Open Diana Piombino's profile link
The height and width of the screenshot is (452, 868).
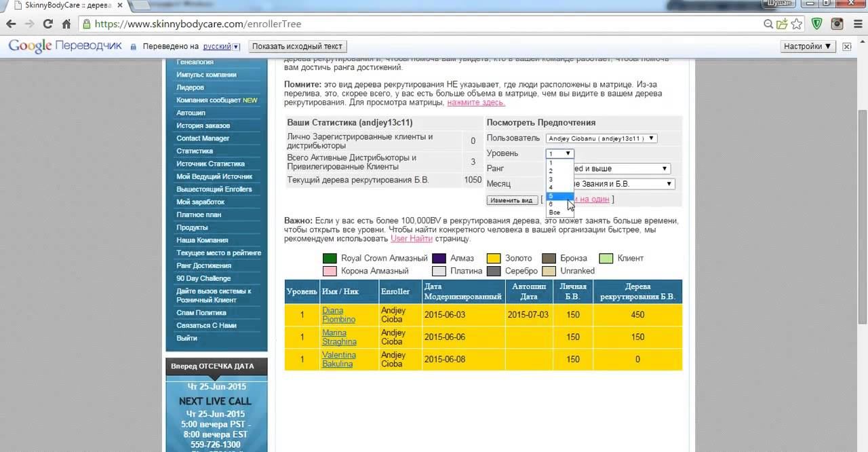point(338,315)
